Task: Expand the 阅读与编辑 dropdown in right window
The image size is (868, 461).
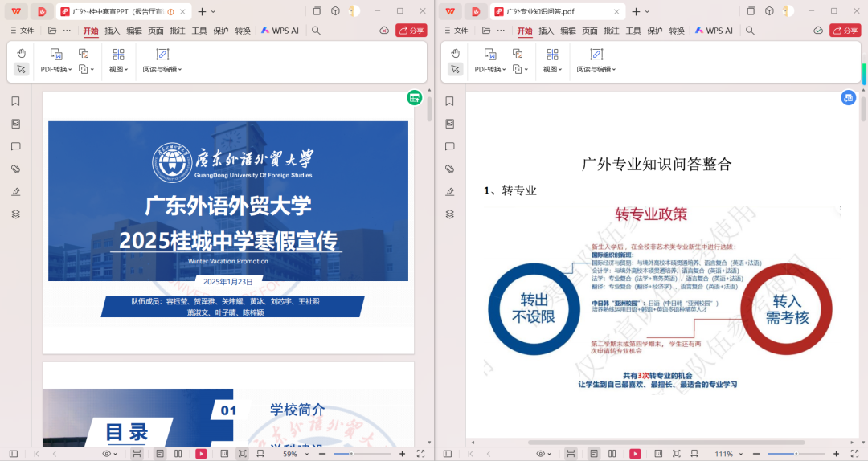Action: click(596, 69)
